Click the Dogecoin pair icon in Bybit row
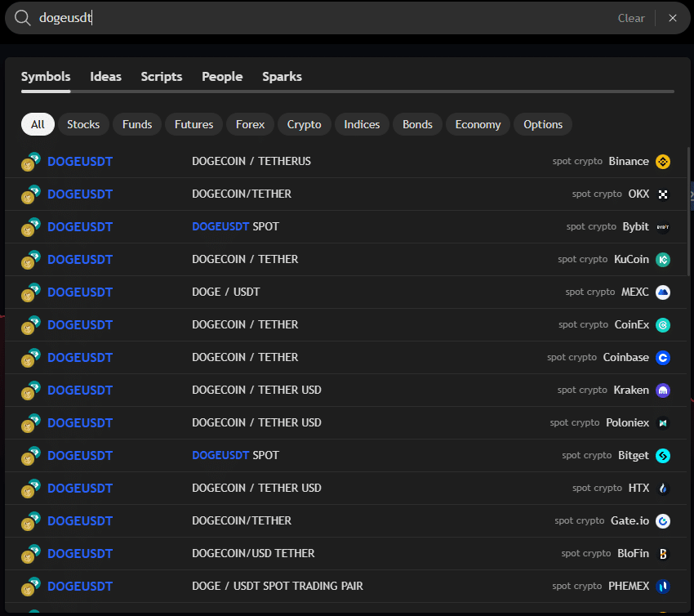 [30, 227]
